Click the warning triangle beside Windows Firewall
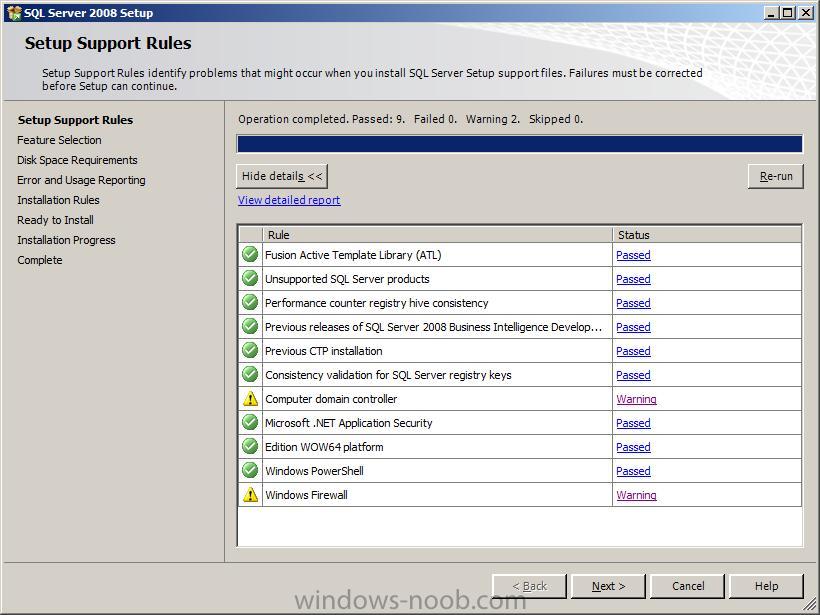 250,495
